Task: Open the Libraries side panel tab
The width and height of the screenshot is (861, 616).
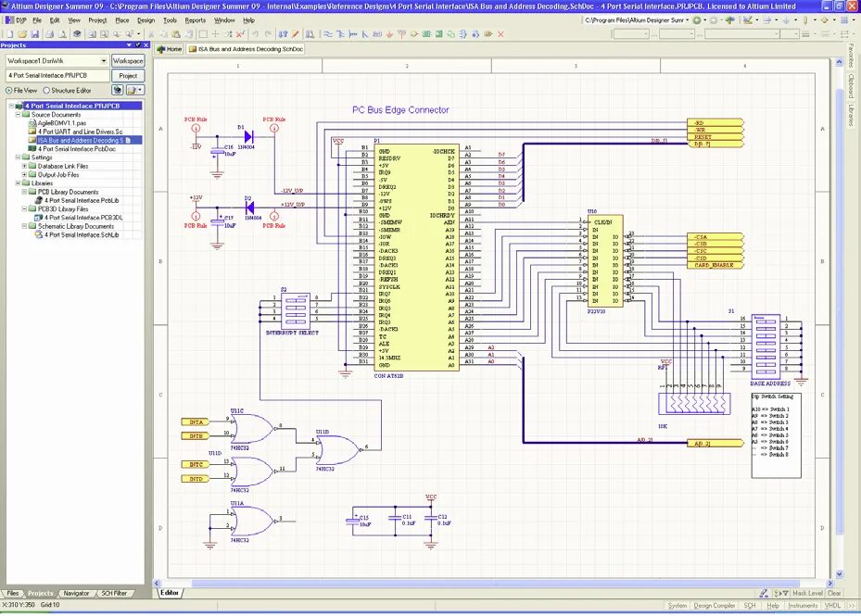Action: click(x=851, y=115)
